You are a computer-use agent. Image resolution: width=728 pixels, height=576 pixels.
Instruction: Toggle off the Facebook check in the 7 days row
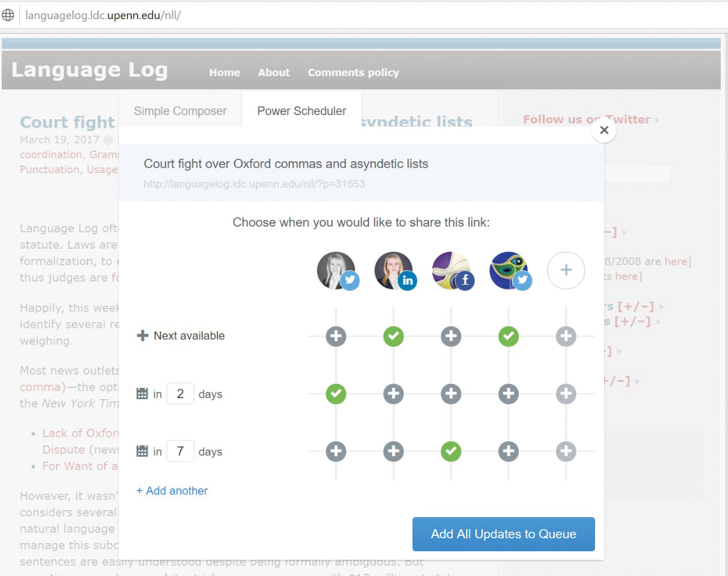pos(451,451)
